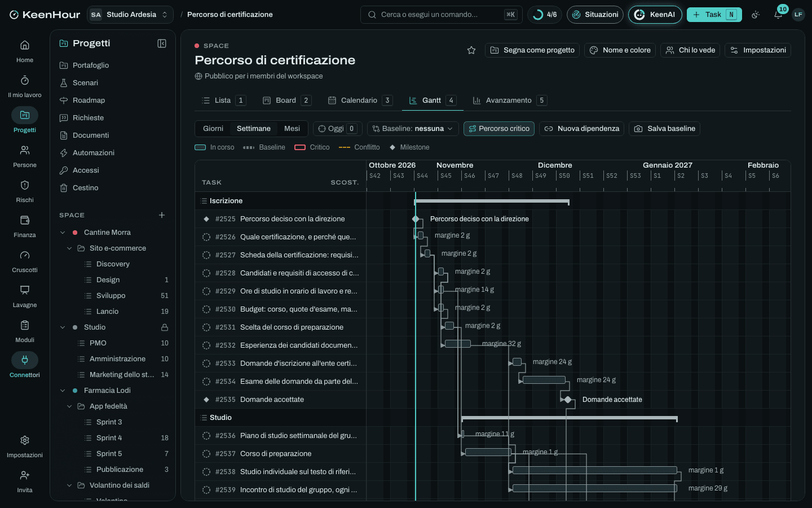Switch the time scale to Giorni

[213, 129]
